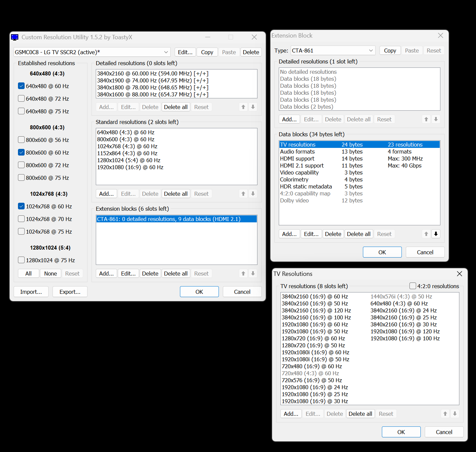Enable 4:2:0 resolutions in TV Resolutions
Screen dimensions: 476x452
[x=413, y=285]
